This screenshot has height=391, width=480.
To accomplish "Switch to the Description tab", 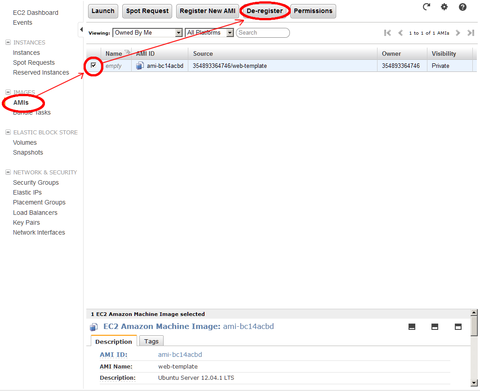I will (x=113, y=341).
